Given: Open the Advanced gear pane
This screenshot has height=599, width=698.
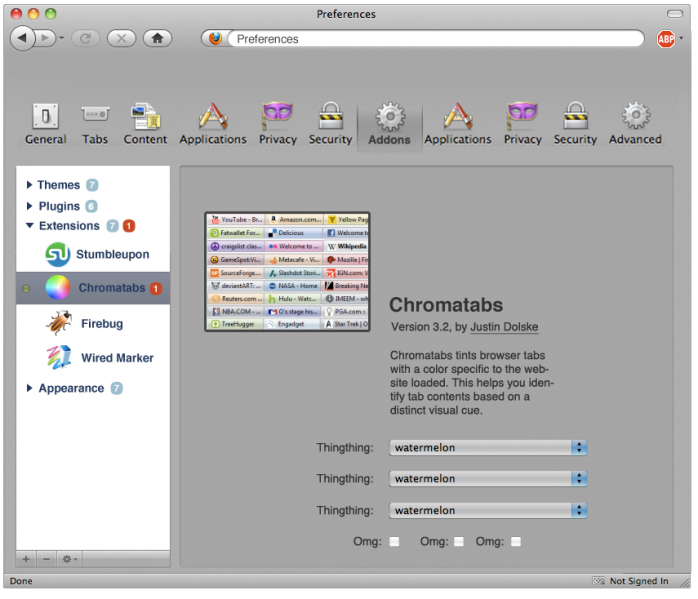Looking at the screenshot, I should pos(635,124).
